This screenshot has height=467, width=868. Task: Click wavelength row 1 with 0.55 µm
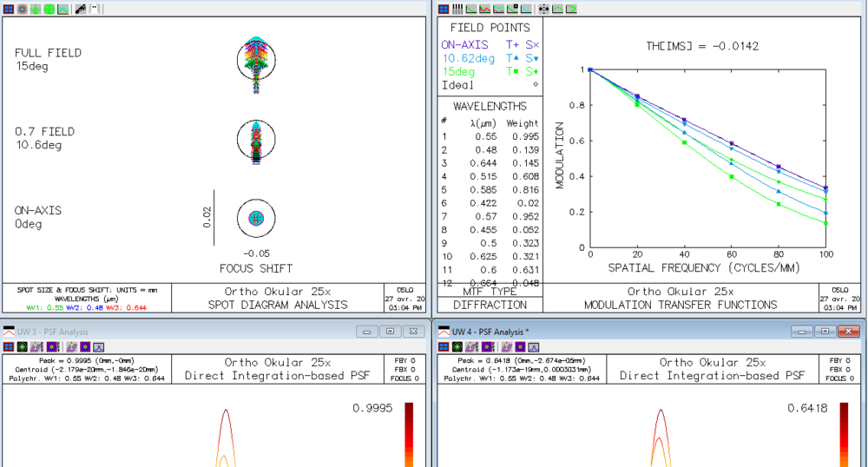(x=490, y=136)
